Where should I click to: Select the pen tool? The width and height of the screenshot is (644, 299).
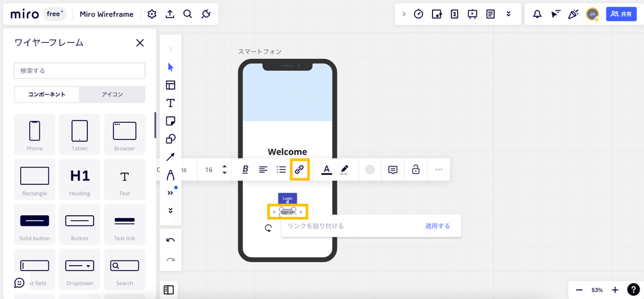(171, 175)
